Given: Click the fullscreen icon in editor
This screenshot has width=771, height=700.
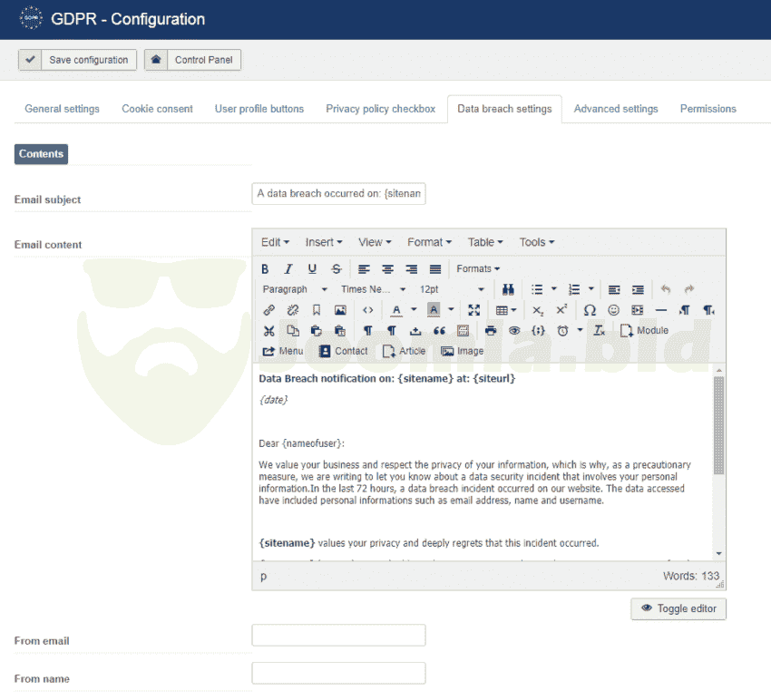Looking at the screenshot, I should (473, 310).
